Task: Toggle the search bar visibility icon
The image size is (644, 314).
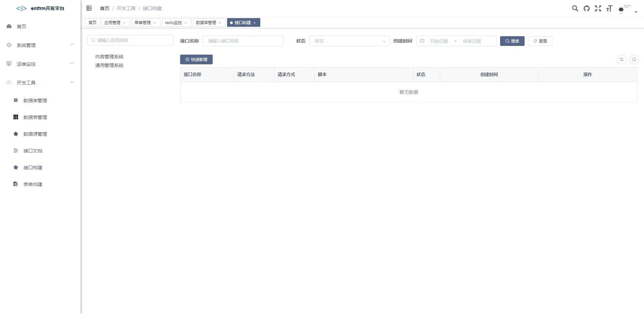Action: pyautogui.click(x=634, y=60)
